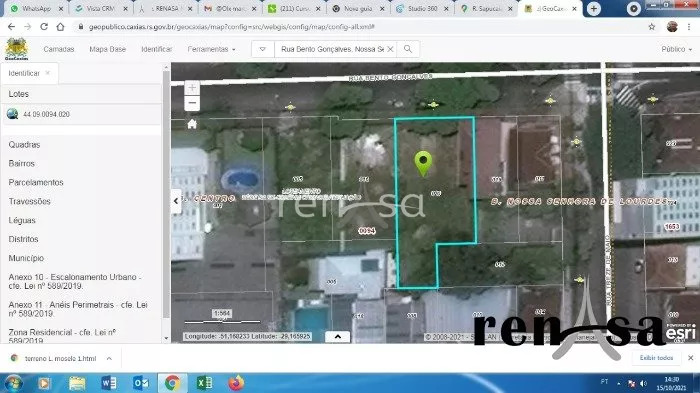The image size is (700, 393).
Task: Expand the bottom panel chevron
Action: tap(338, 337)
